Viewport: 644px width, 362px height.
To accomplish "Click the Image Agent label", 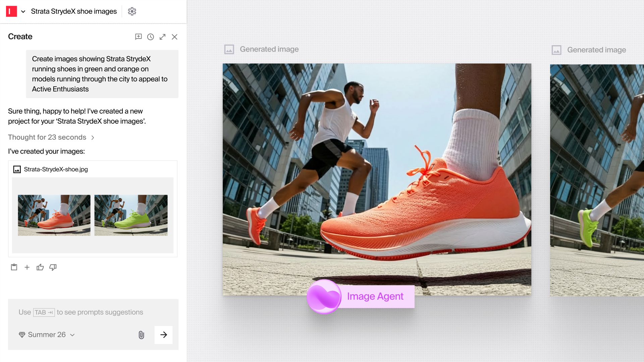I will click(375, 296).
